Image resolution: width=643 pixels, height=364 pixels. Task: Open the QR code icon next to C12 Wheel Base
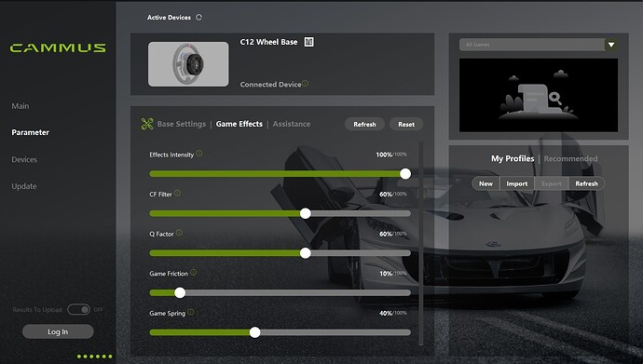pyautogui.click(x=308, y=42)
